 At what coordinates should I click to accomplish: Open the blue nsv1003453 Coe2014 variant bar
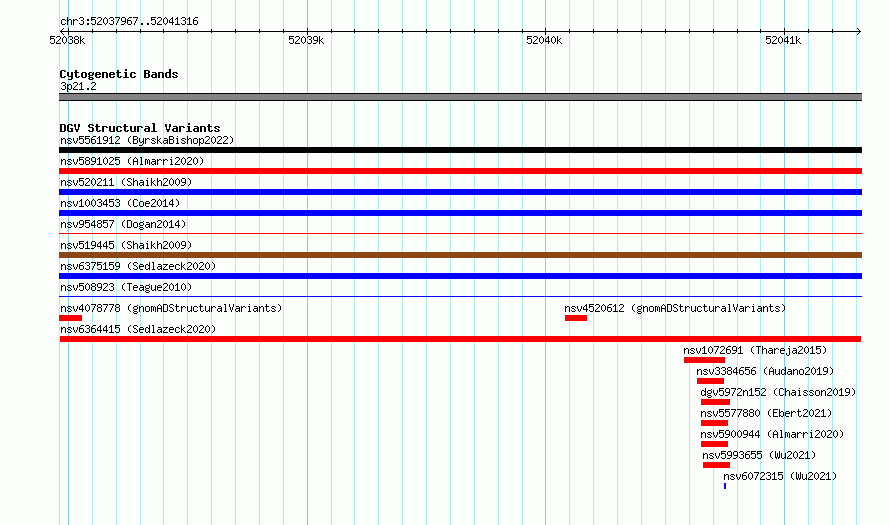pos(460,213)
